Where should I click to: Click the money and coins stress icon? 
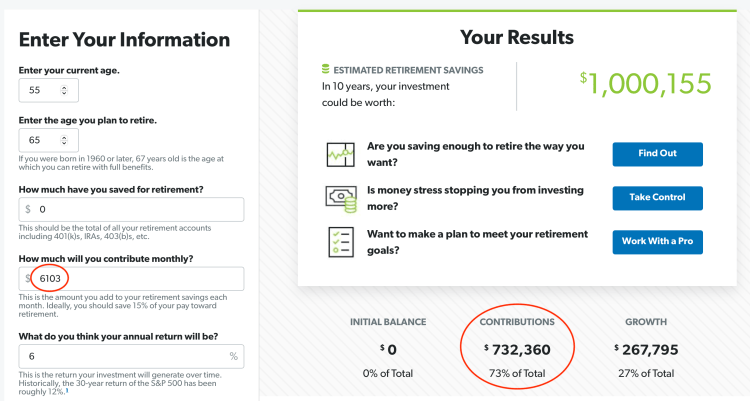coord(340,197)
